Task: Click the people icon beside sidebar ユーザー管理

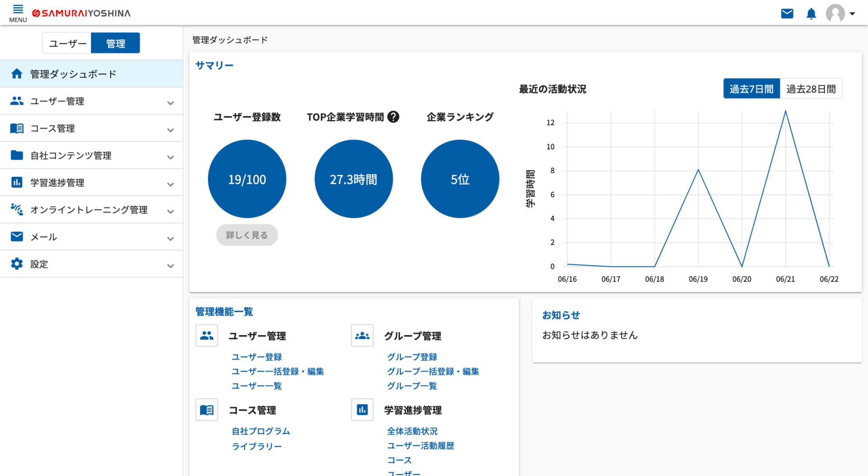Action: [x=17, y=101]
